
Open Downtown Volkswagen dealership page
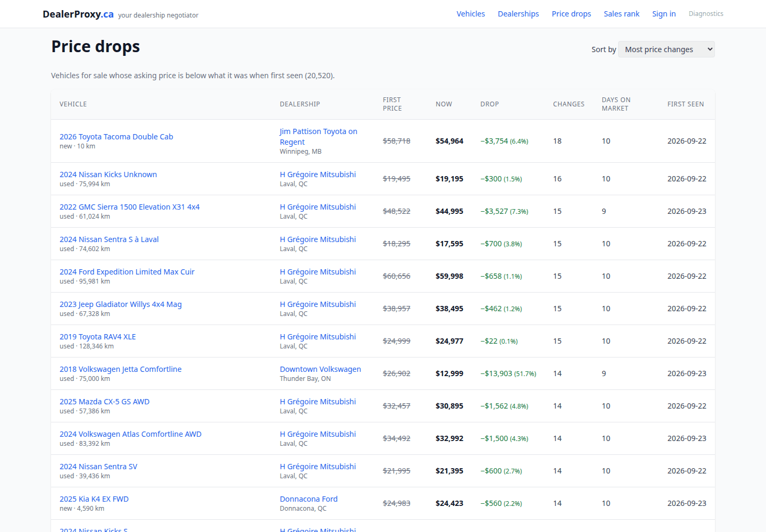[320, 369]
